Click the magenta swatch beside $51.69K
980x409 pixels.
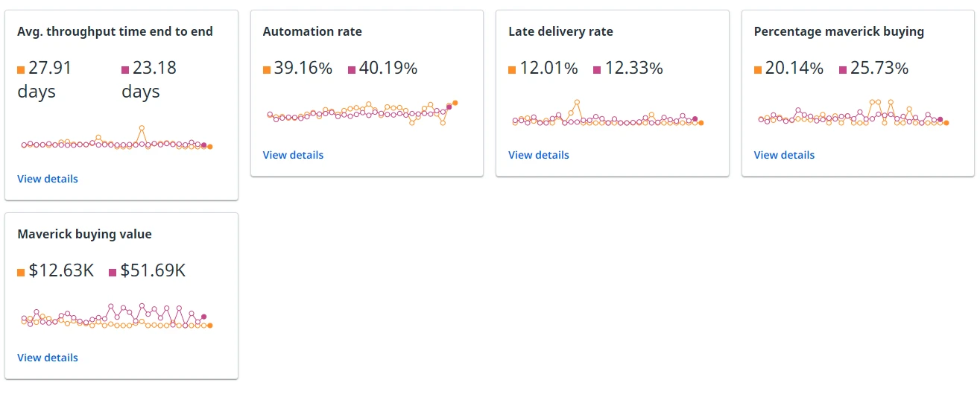pos(113,273)
